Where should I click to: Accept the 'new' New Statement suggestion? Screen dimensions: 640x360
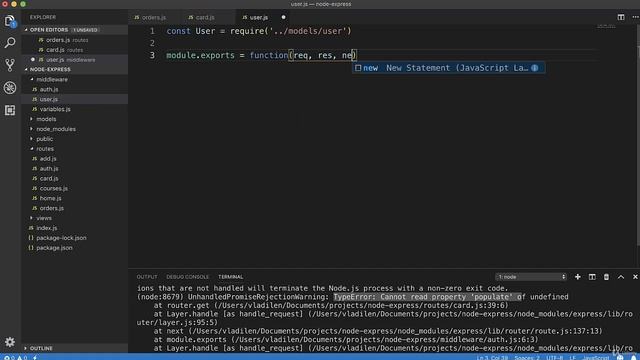(x=449, y=68)
